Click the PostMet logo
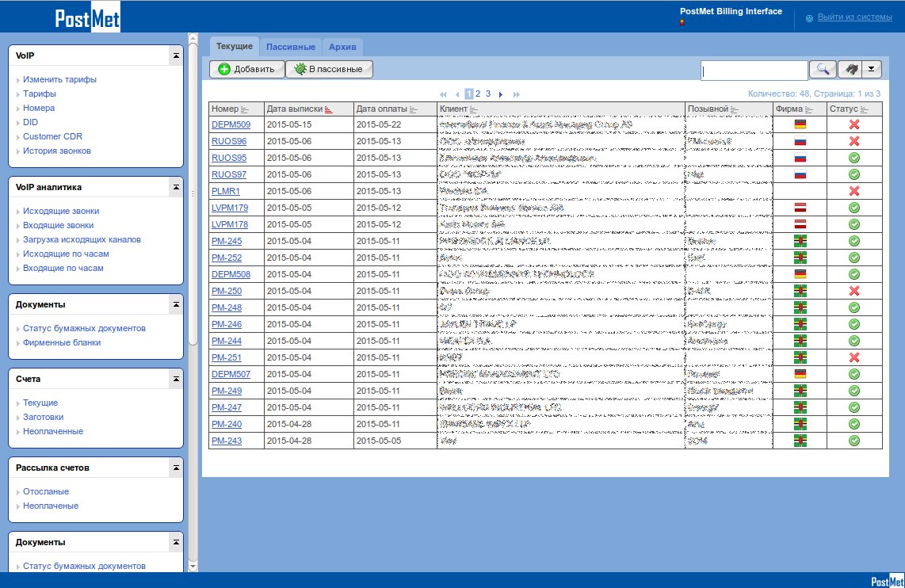 [87, 18]
